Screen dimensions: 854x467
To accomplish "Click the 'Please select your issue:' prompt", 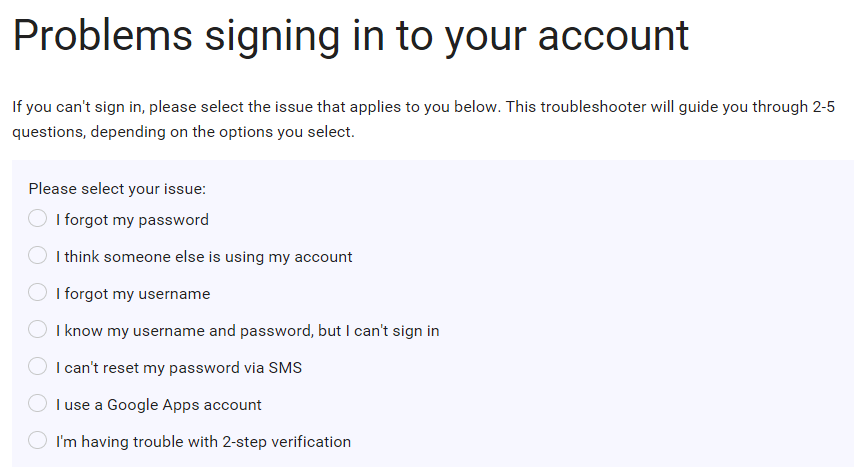I will click(x=117, y=188).
